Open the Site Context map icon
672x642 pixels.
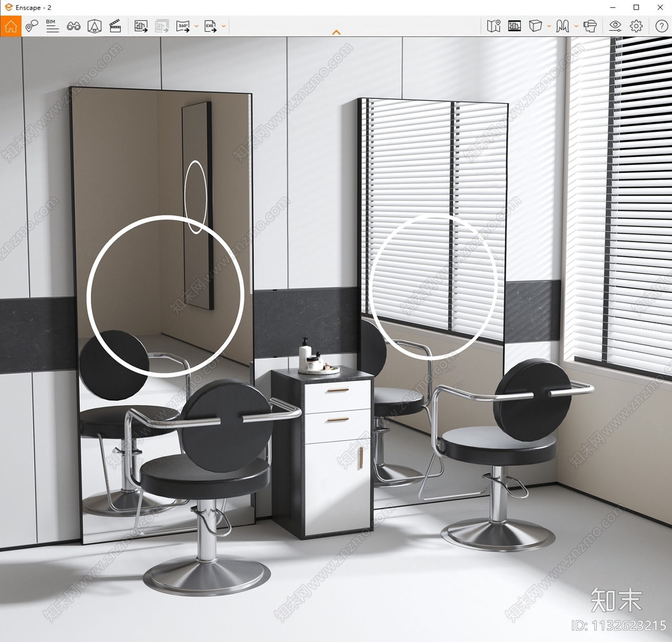click(x=493, y=26)
